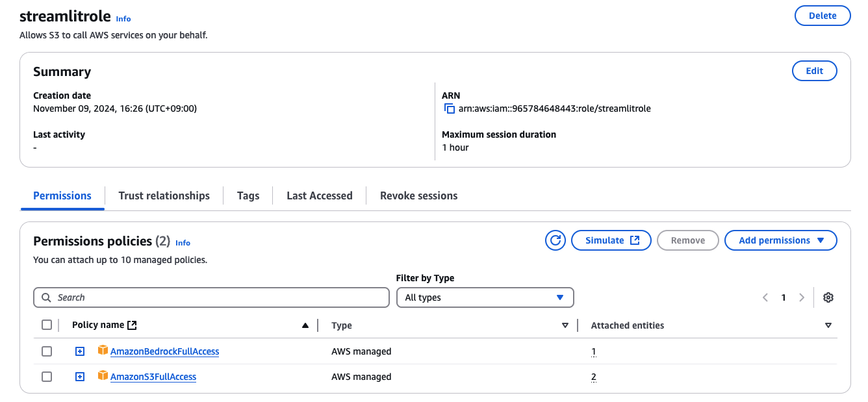Go to next page of policies
The width and height of the screenshot is (868, 402).
(802, 297)
